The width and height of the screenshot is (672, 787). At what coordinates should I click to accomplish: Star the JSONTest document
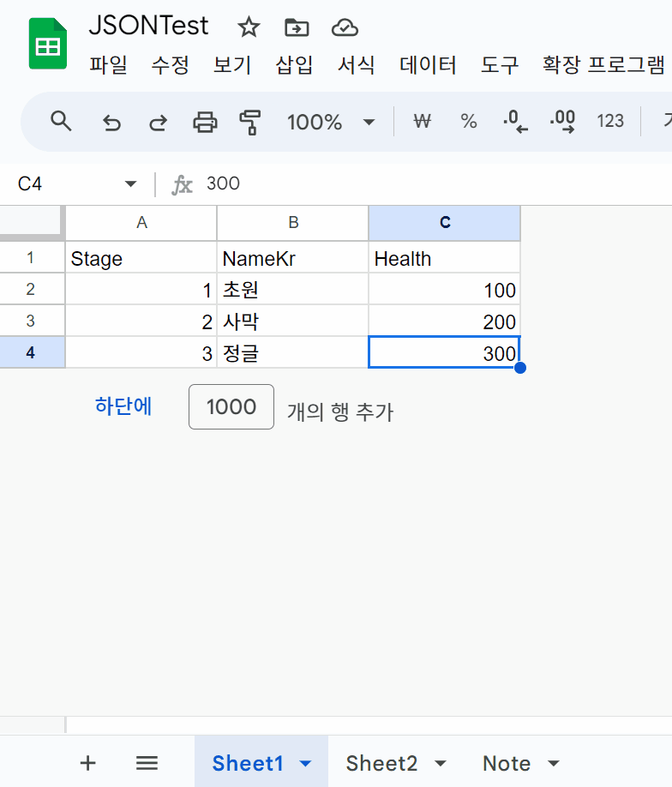pyautogui.click(x=249, y=27)
